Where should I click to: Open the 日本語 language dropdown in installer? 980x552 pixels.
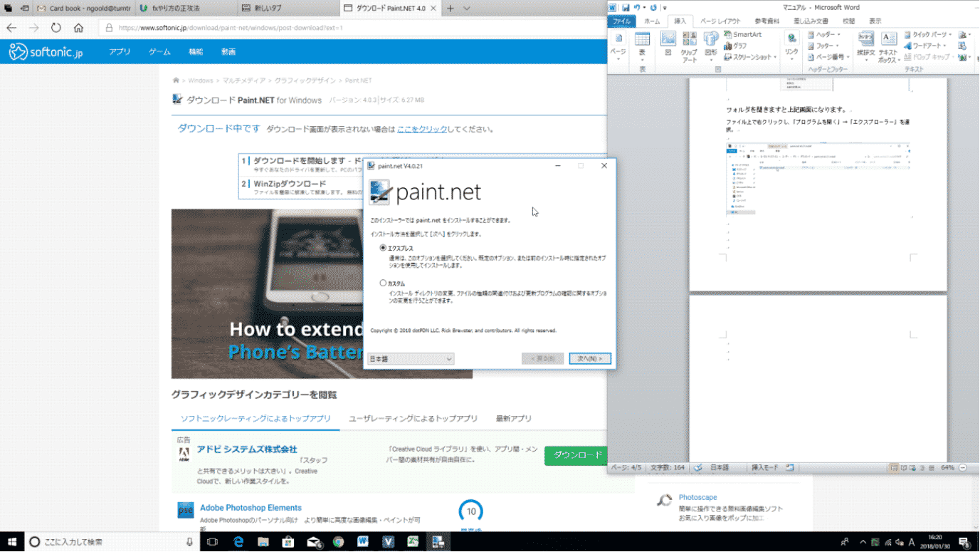411,359
